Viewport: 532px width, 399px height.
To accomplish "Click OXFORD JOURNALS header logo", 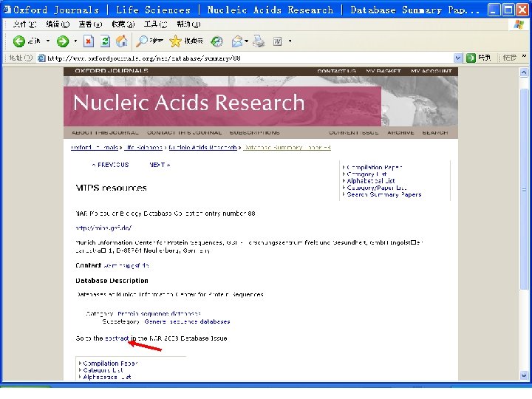I will (x=112, y=71).
